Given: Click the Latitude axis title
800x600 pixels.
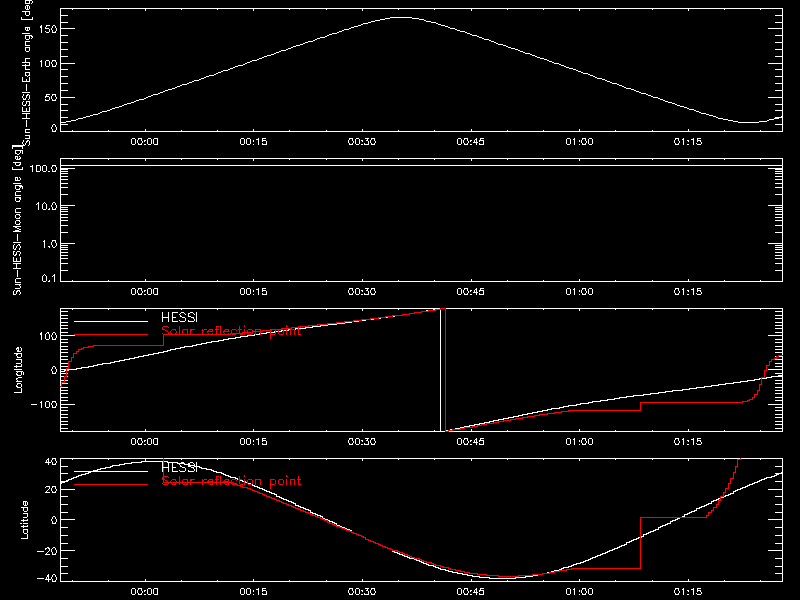Looking at the screenshot, I should pyautogui.click(x=24, y=520).
